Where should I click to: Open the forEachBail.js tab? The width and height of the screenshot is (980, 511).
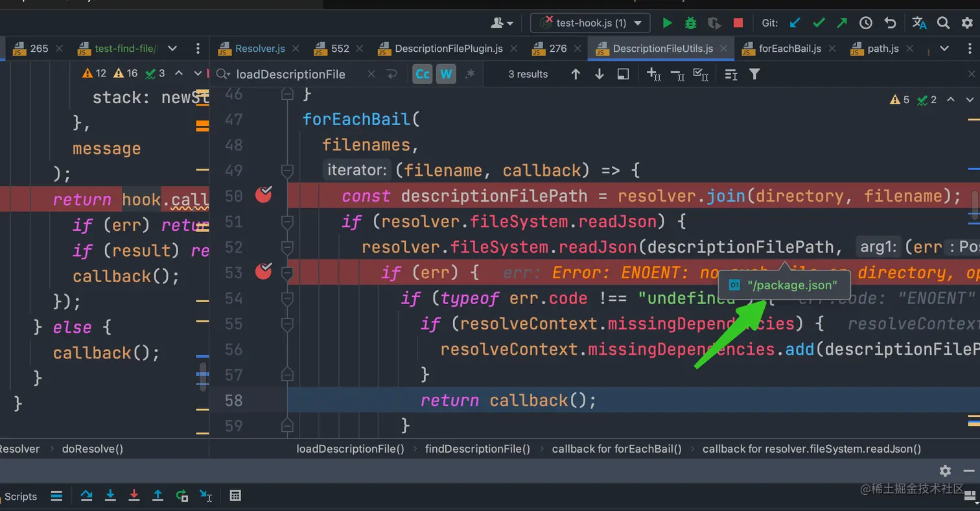789,49
